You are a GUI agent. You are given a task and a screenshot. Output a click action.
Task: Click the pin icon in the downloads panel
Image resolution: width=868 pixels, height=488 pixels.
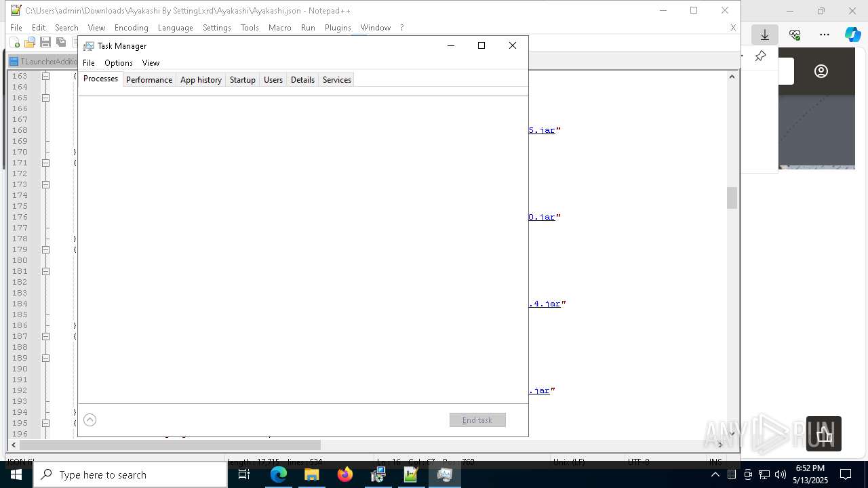click(761, 56)
